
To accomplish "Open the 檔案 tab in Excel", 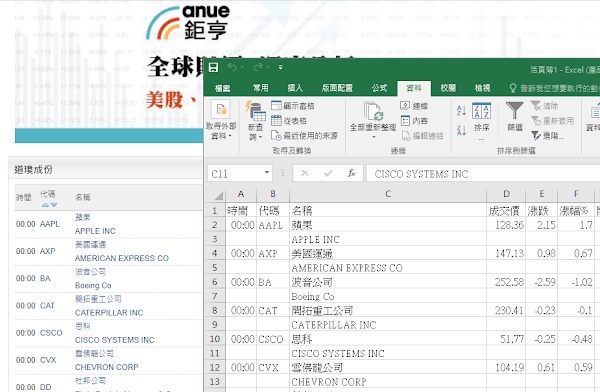I will point(222,88).
